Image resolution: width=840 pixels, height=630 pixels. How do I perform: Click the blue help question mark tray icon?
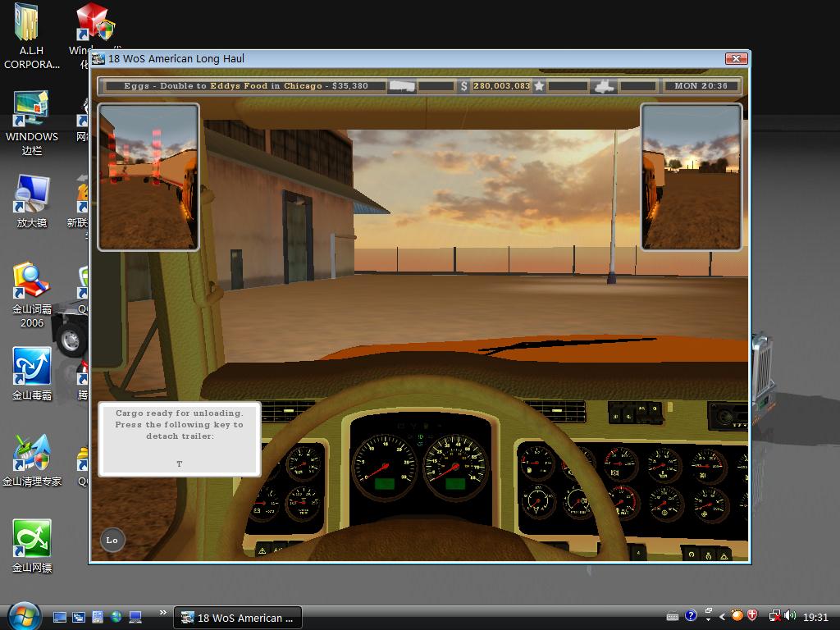click(691, 615)
